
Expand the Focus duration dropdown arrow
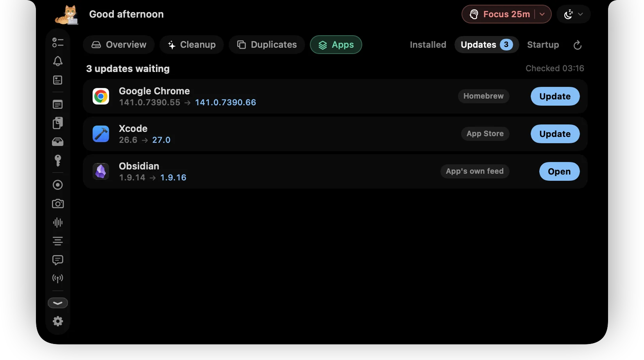click(x=542, y=14)
